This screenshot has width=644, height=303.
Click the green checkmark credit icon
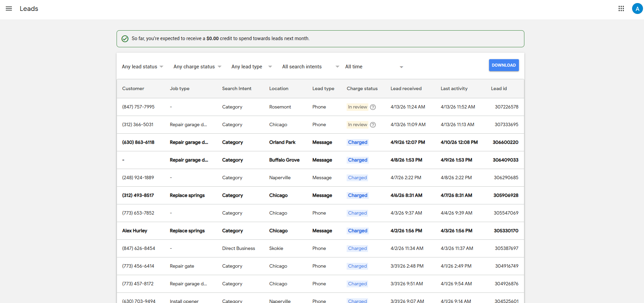tap(125, 39)
